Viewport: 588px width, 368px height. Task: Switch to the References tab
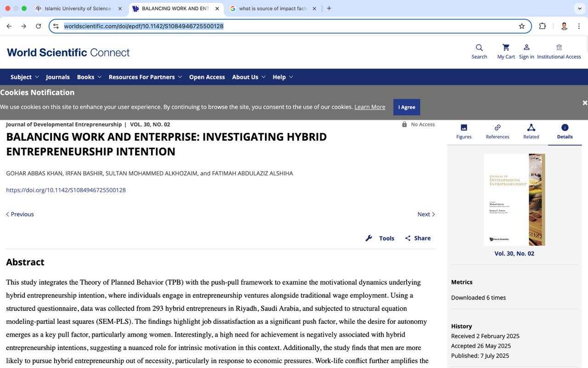(x=498, y=132)
